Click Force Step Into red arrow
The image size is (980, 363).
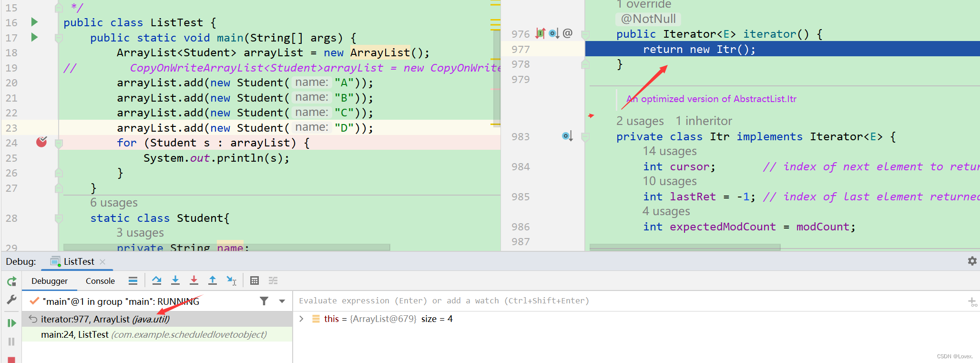click(194, 280)
